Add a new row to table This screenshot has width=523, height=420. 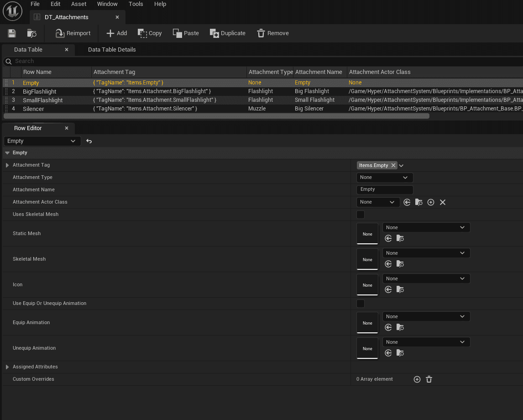pos(116,33)
